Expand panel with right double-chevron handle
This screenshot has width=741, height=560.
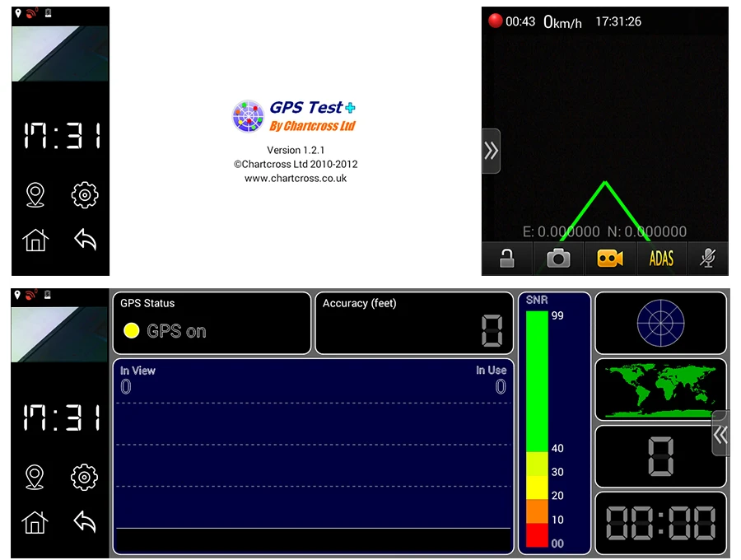click(491, 151)
